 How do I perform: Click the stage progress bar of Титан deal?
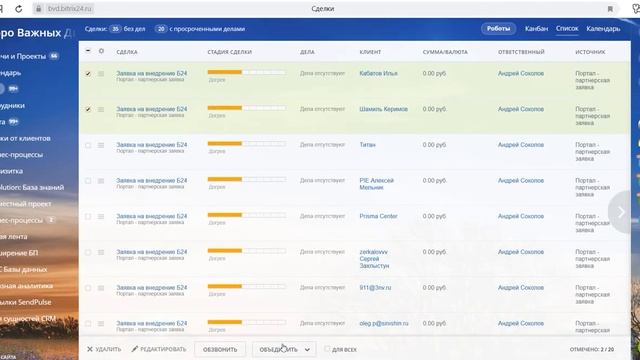(247, 144)
